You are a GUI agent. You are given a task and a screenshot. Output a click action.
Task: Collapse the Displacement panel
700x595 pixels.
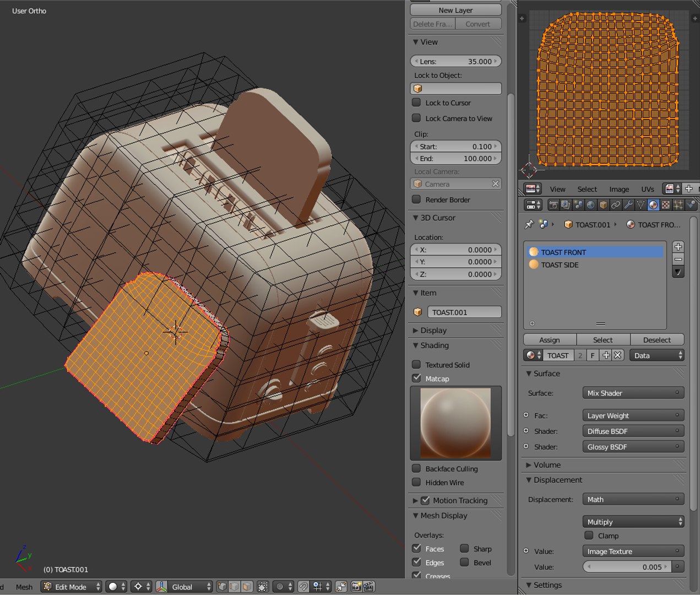529,480
